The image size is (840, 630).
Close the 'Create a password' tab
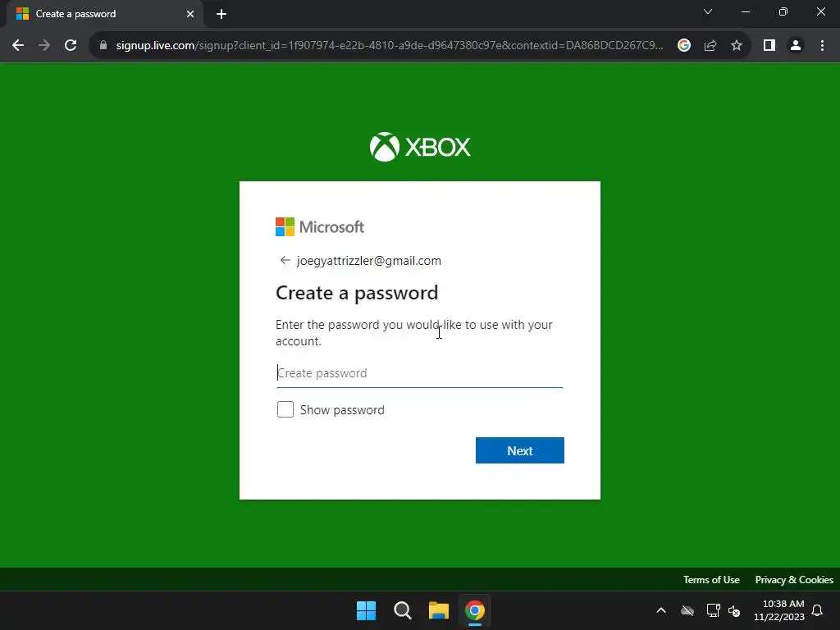[x=190, y=14]
